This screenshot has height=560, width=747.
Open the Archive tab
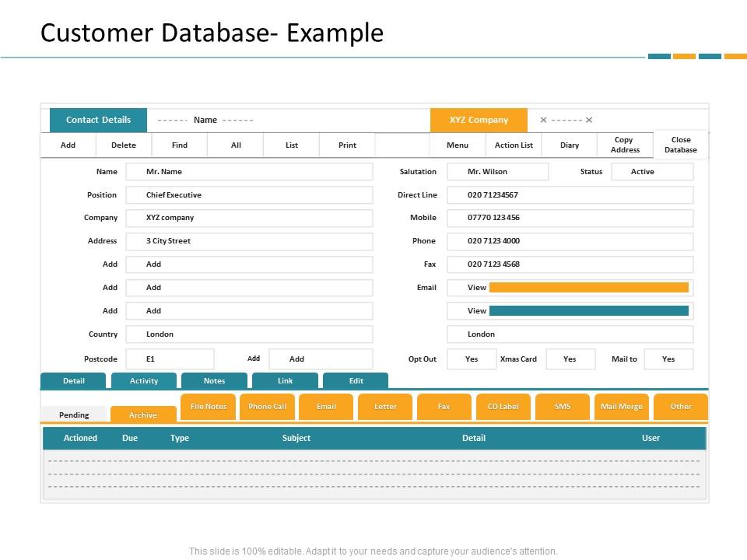point(143,415)
